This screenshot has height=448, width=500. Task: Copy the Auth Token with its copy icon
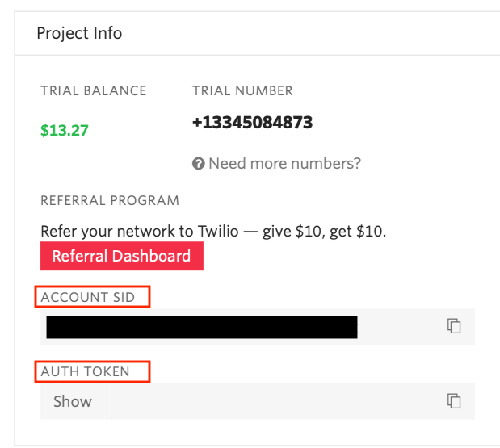455,400
